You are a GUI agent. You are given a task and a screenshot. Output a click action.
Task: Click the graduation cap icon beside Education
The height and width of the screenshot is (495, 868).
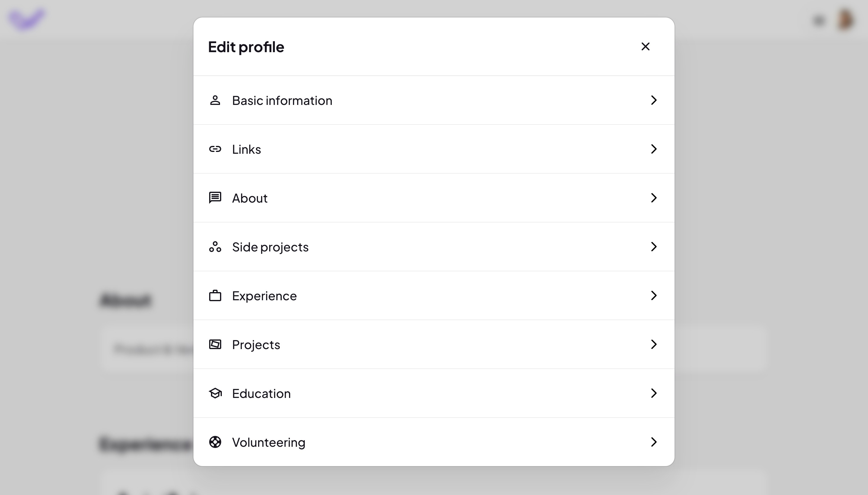[x=215, y=393]
